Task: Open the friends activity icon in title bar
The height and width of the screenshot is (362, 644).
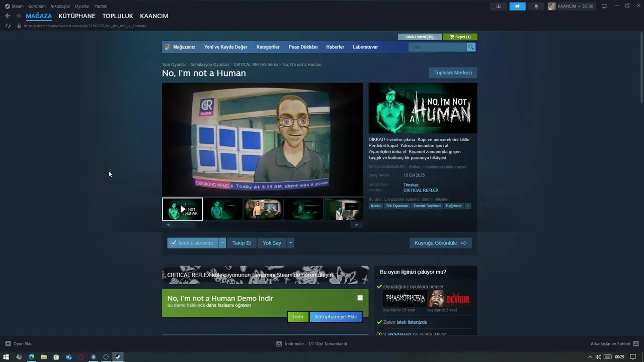Action: coord(499,6)
